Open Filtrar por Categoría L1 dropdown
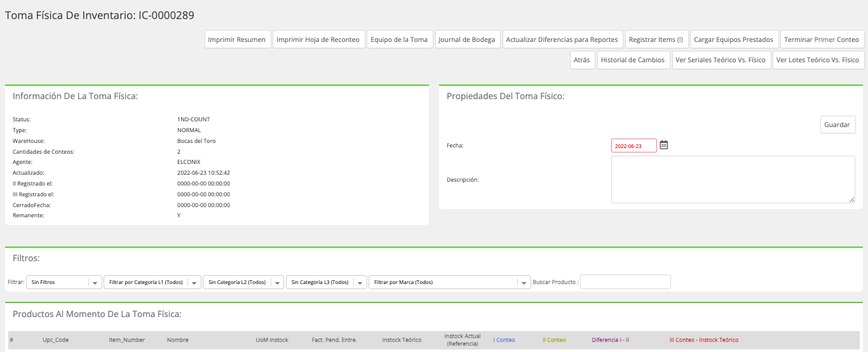The height and width of the screenshot is (352, 868). point(153,282)
